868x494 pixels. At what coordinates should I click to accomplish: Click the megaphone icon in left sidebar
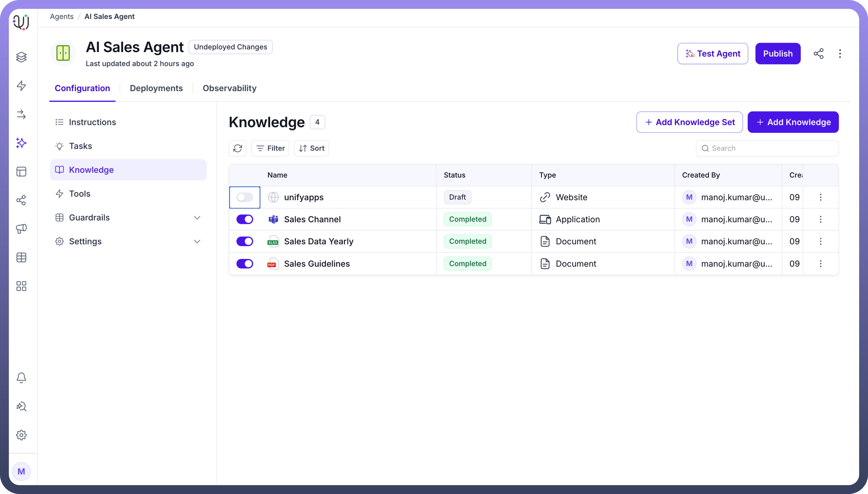click(x=21, y=229)
